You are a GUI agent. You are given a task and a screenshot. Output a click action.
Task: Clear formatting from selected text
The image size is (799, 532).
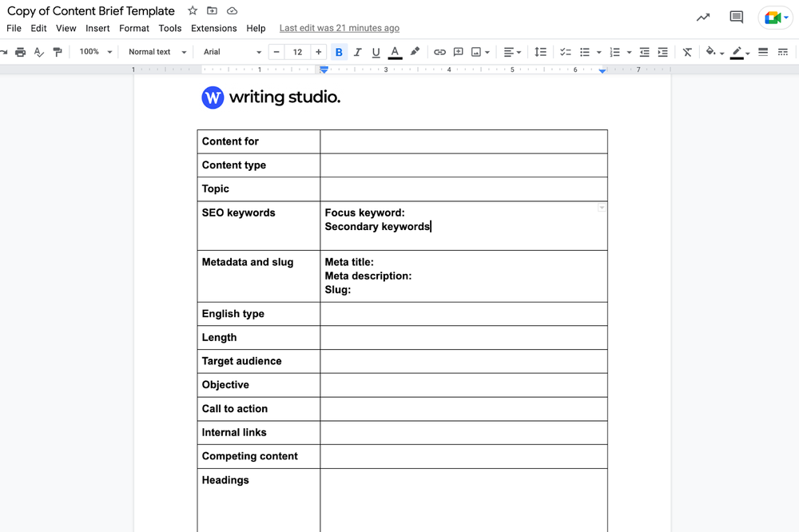[x=687, y=51]
